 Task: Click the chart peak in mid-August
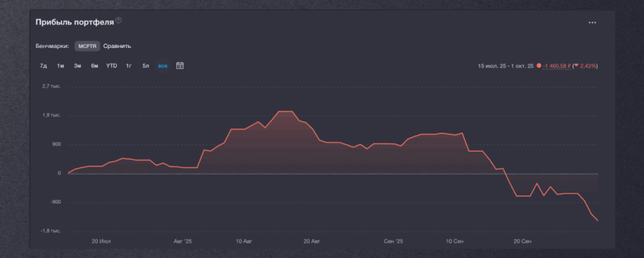click(x=284, y=112)
